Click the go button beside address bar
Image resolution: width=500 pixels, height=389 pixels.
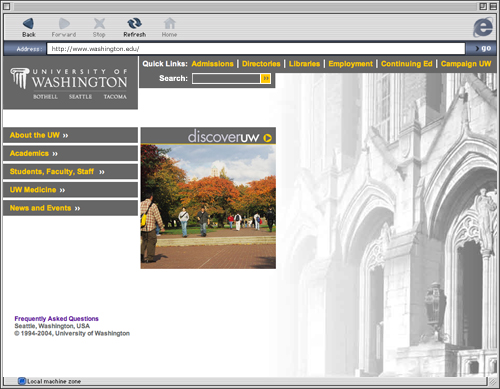pos(483,48)
